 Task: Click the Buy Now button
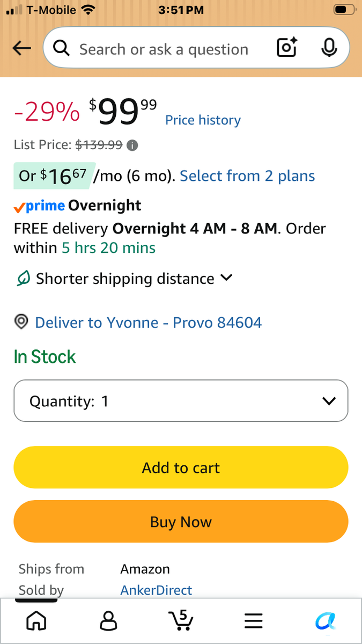(181, 522)
